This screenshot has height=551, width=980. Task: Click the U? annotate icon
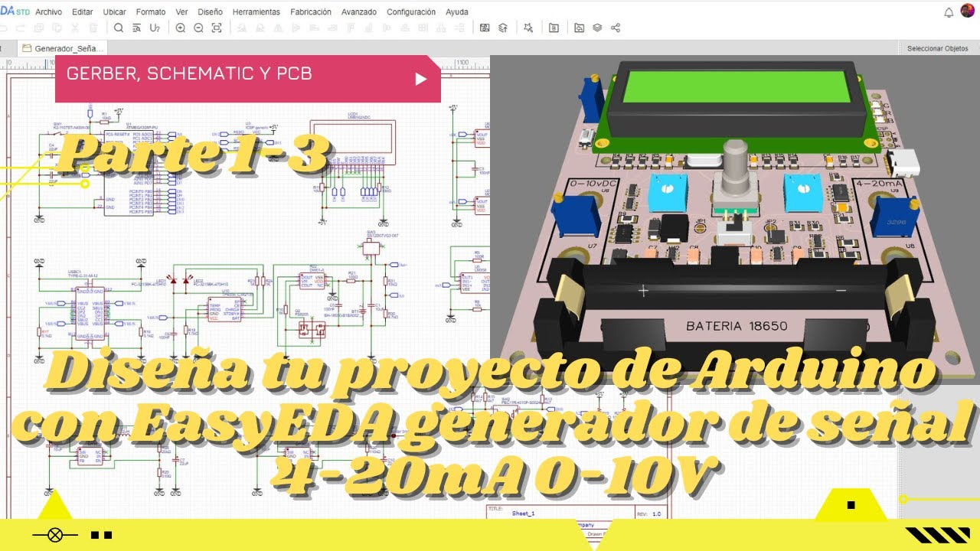[155, 28]
